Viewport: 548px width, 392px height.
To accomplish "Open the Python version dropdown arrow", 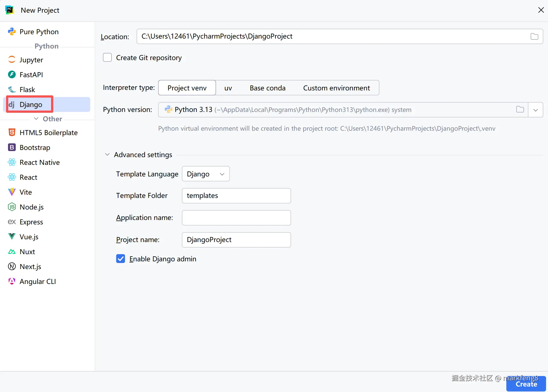I will pyautogui.click(x=536, y=110).
